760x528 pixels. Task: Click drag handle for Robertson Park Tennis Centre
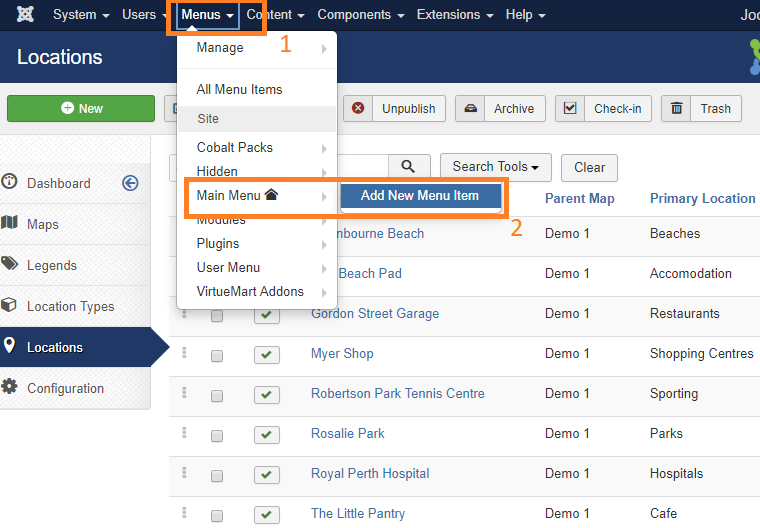[184, 392]
